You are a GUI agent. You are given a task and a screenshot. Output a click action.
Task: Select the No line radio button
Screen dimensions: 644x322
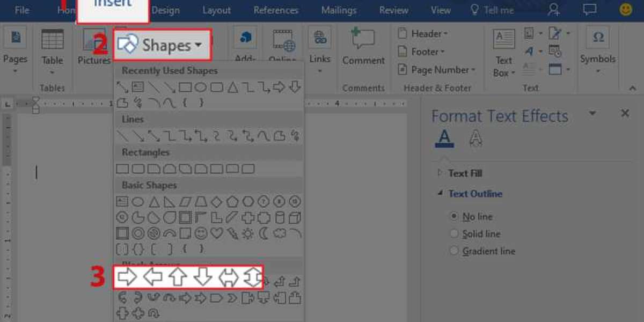coord(455,217)
